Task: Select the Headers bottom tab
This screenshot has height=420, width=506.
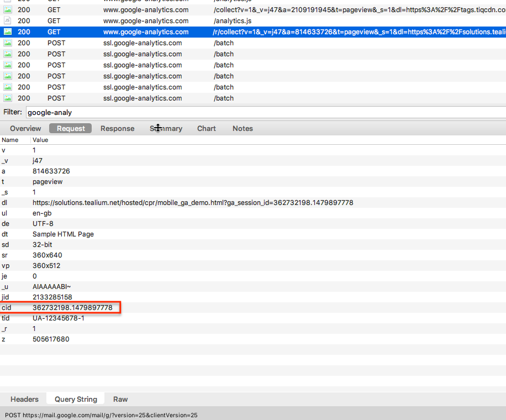Action: [24, 399]
